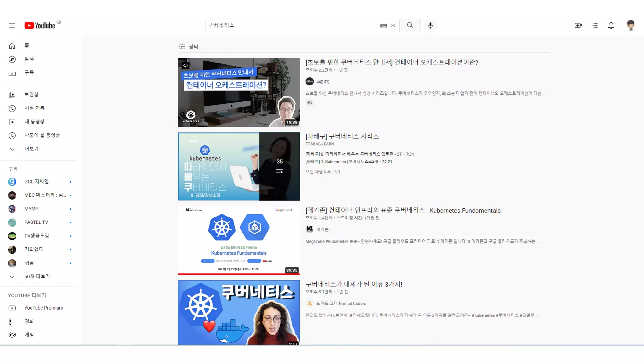Open the YouTube apps grid icon
Image resolution: width=644 pixels, height=362 pixels.
tap(594, 25)
